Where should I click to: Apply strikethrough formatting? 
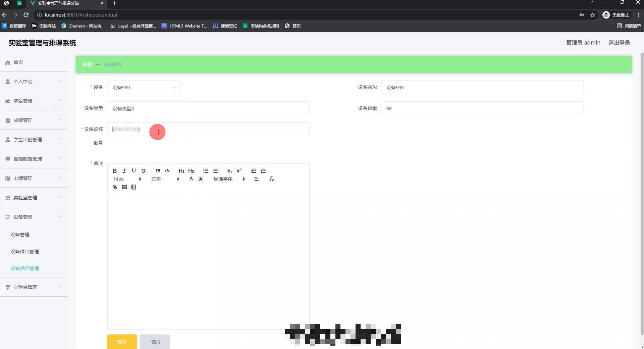tap(143, 171)
